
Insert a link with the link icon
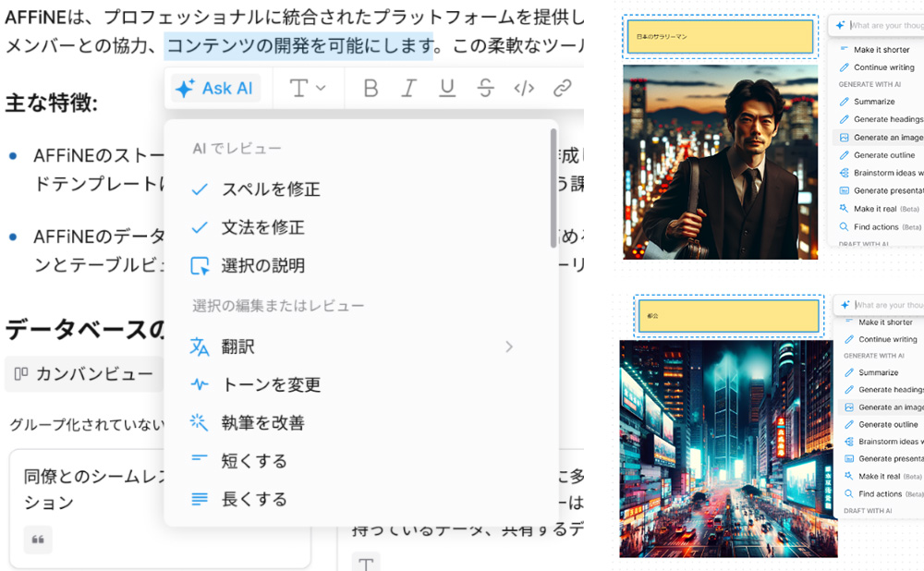pos(562,89)
